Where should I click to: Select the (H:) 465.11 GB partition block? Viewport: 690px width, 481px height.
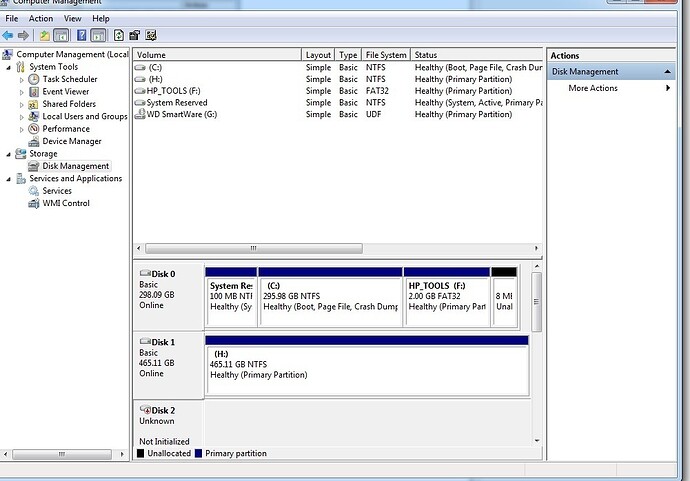367,366
